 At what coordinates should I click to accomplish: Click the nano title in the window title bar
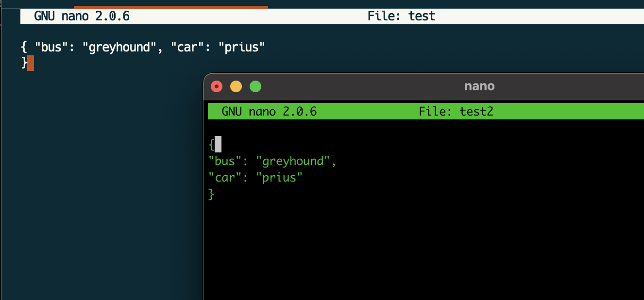(x=479, y=86)
